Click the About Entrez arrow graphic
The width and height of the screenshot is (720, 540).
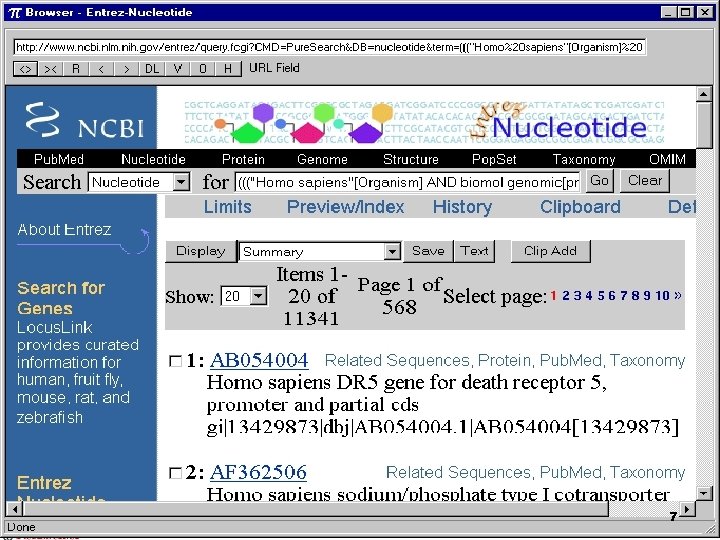135,242
